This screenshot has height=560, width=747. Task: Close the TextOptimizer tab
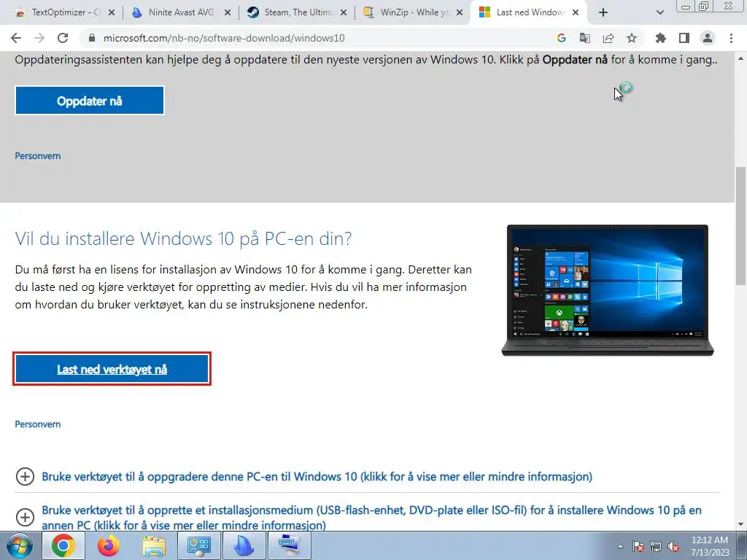pyautogui.click(x=112, y=12)
